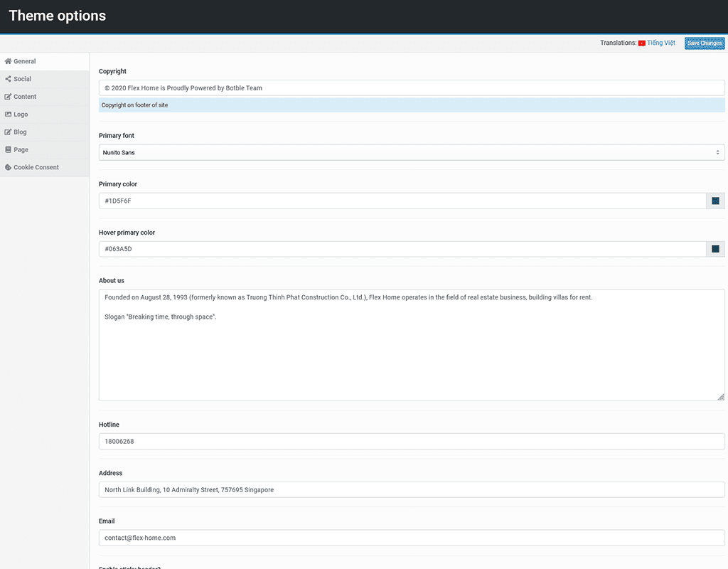This screenshot has height=569, width=728.
Task: Switch to the Cookie Consent tab
Action: (36, 168)
